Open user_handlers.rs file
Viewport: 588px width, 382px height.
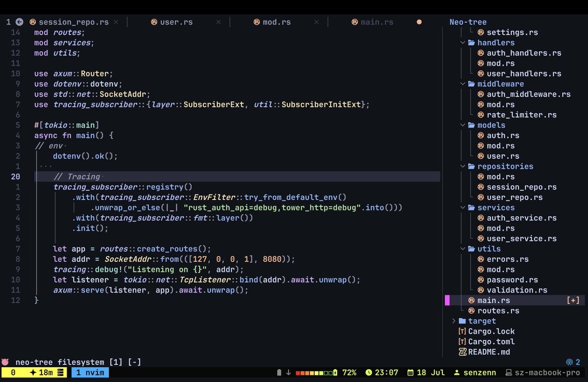pos(524,74)
